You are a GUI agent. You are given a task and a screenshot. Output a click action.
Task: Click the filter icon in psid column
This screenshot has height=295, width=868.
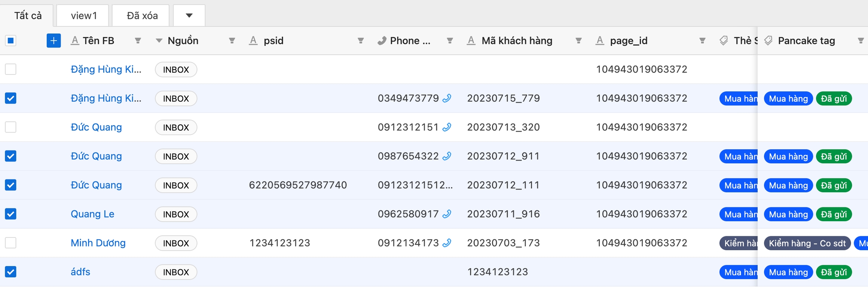pos(361,41)
